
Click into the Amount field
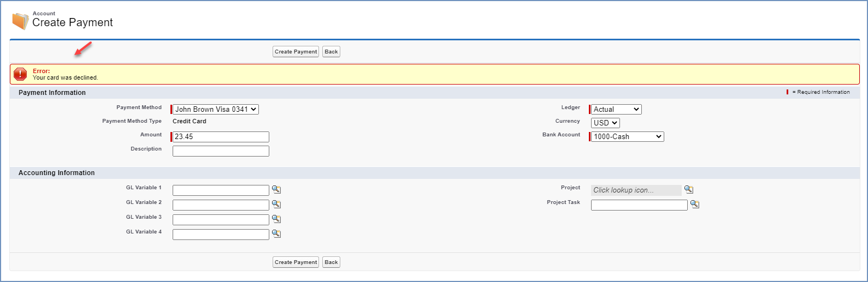point(221,137)
